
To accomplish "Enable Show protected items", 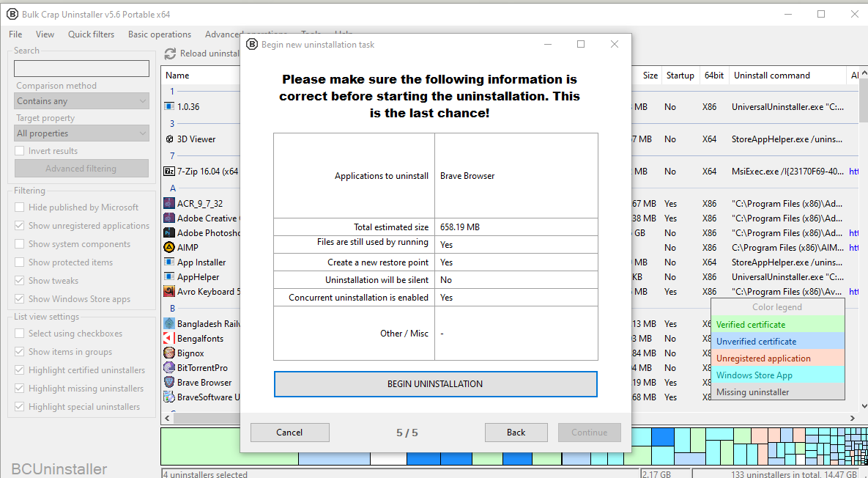I will pyautogui.click(x=19, y=262).
